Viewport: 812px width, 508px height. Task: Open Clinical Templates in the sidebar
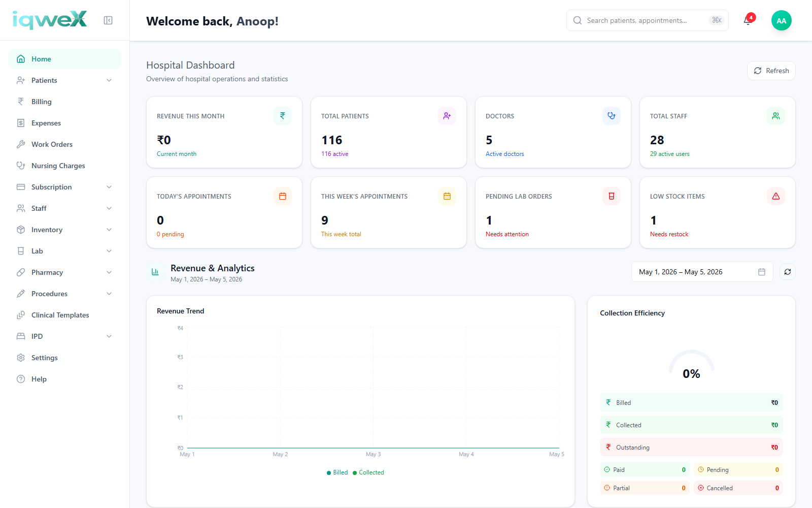pos(64,315)
